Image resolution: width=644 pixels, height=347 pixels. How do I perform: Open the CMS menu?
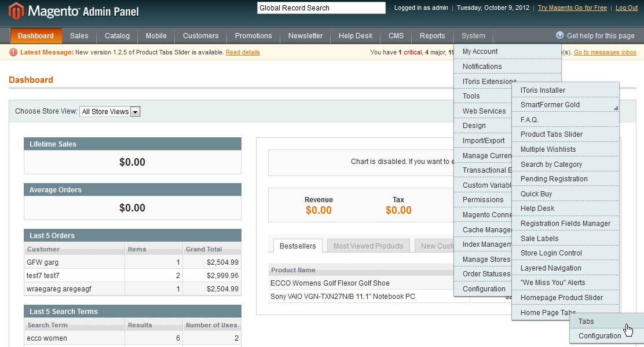pos(396,36)
